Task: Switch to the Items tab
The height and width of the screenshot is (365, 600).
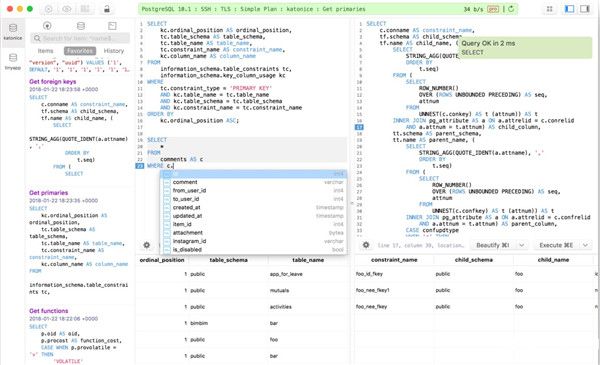Action: tap(46, 51)
